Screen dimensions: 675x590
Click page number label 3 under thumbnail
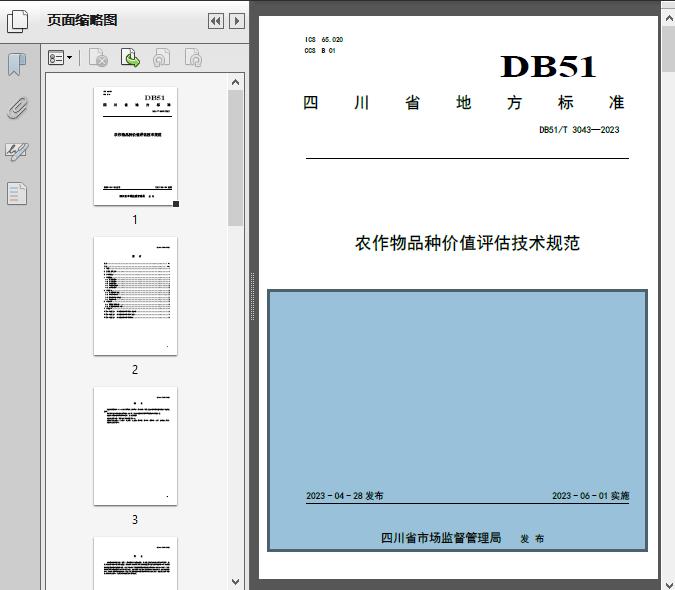(135, 520)
